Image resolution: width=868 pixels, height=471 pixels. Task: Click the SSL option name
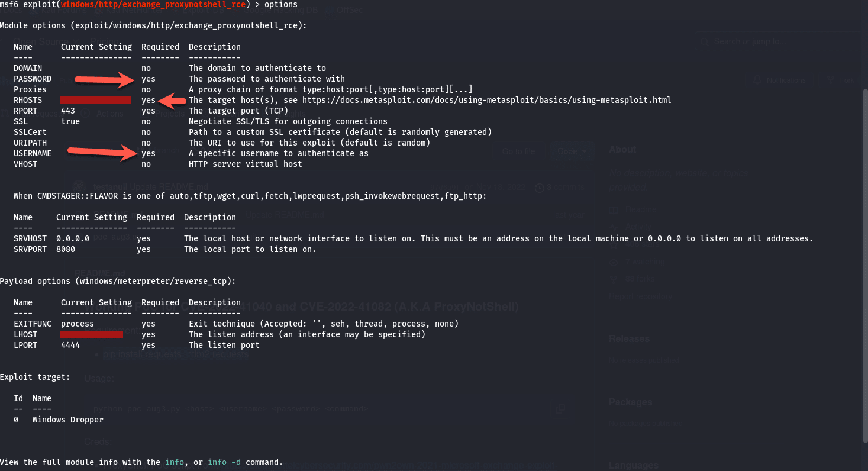click(x=21, y=122)
